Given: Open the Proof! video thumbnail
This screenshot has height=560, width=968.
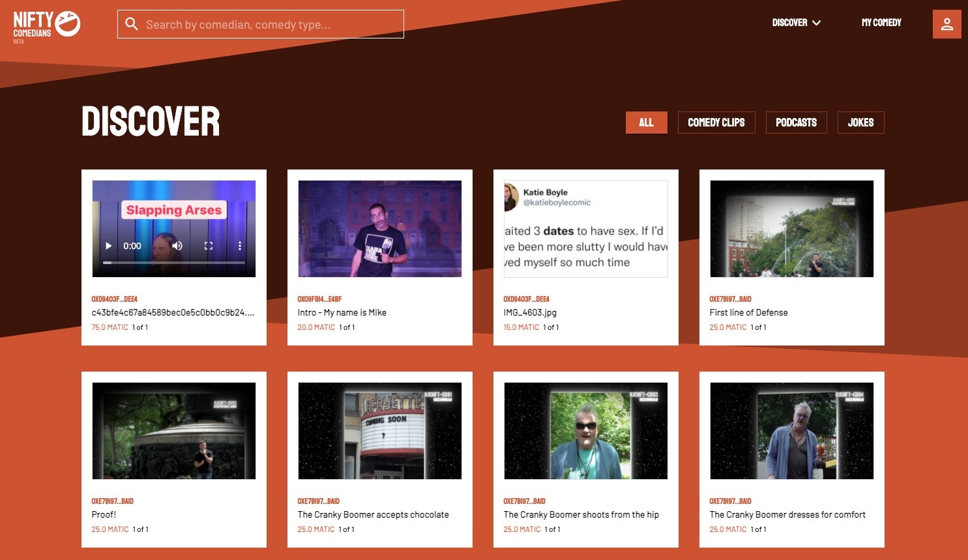Looking at the screenshot, I should pos(174,431).
